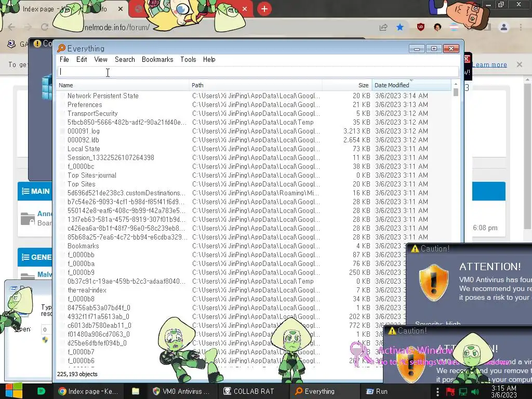Click the red flag tray icon
The height and width of the screenshot is (399, 532).
[x=450, y=392]
